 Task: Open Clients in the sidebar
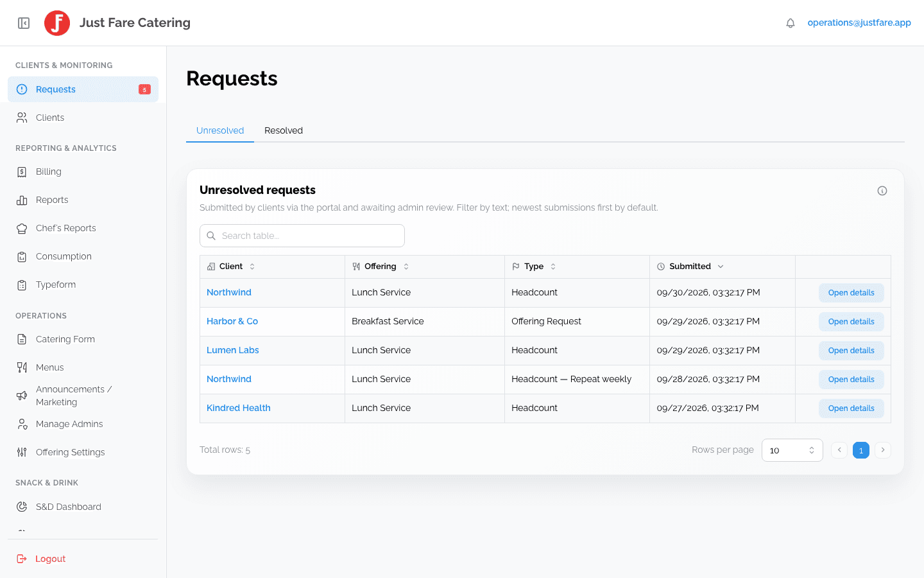(x=83, y=118)
